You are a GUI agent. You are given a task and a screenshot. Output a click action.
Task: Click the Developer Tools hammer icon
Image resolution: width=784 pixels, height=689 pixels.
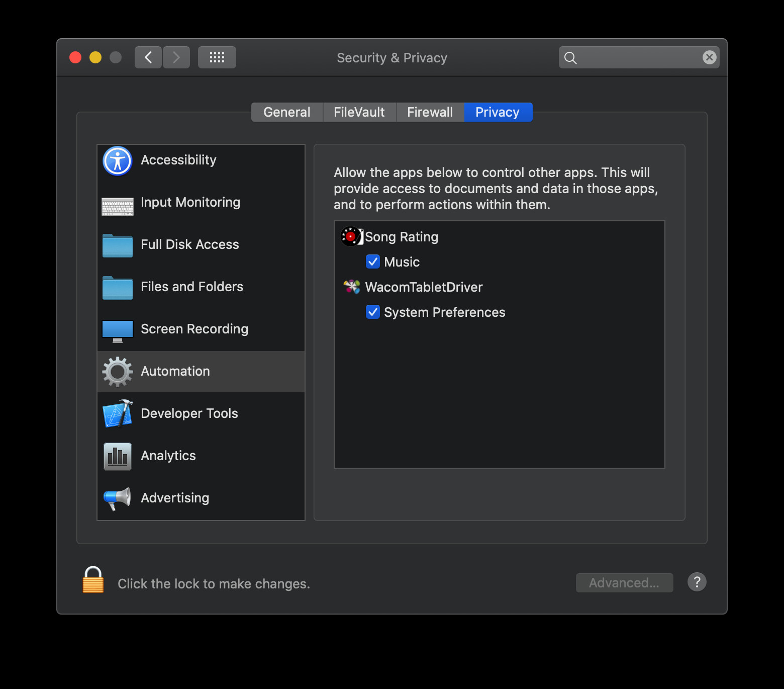click(118, 413)
